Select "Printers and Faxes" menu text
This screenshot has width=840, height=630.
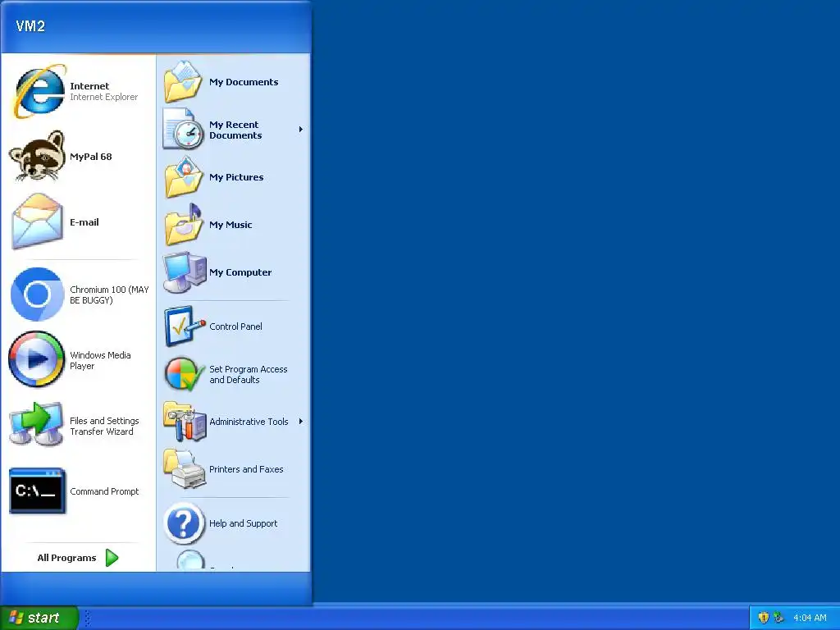coord(246,469)
